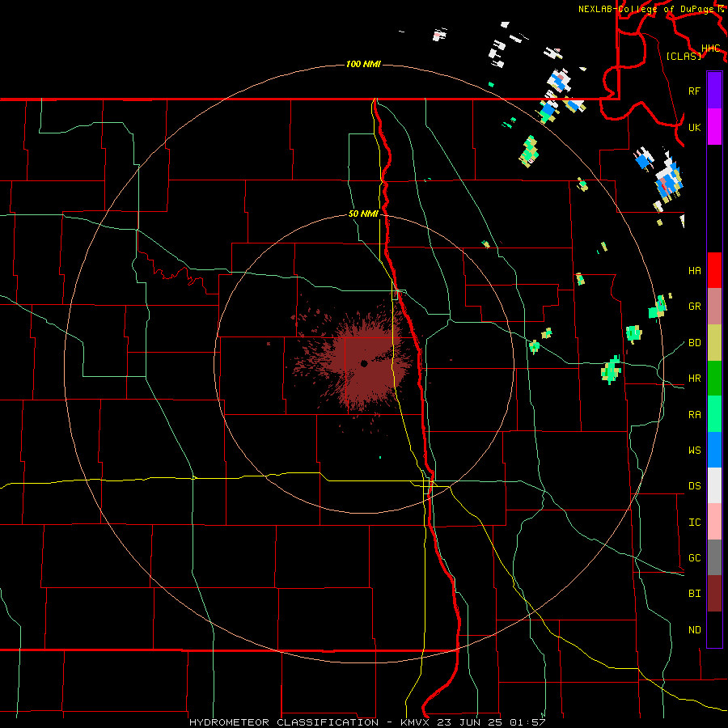Click the HR dark green legend swatch

[x=714, y=379]
